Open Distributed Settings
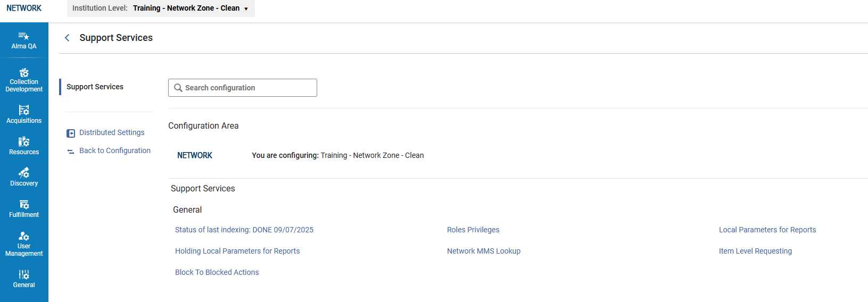The image size is (868, 302). pos(112,132)
